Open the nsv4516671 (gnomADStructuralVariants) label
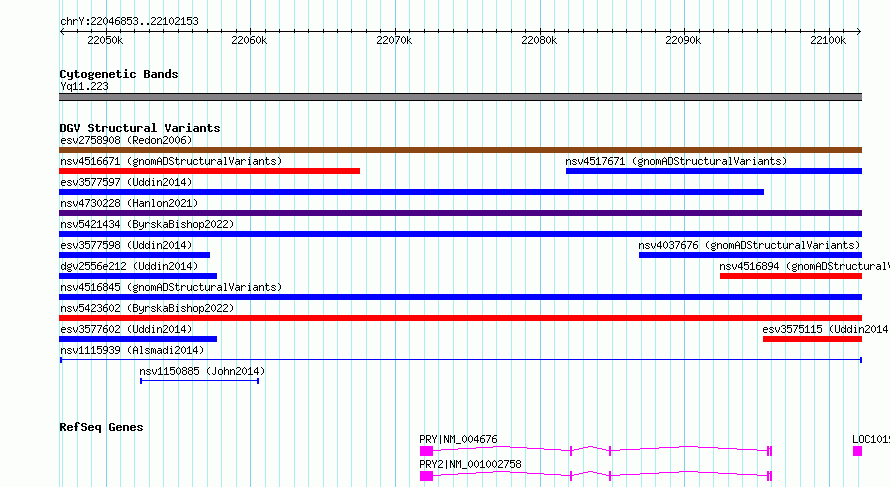 (x=171, y=161)
